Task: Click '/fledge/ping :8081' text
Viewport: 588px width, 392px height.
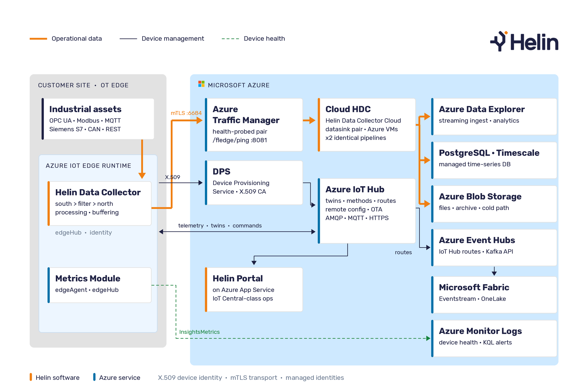Action: tap(240, 140)
